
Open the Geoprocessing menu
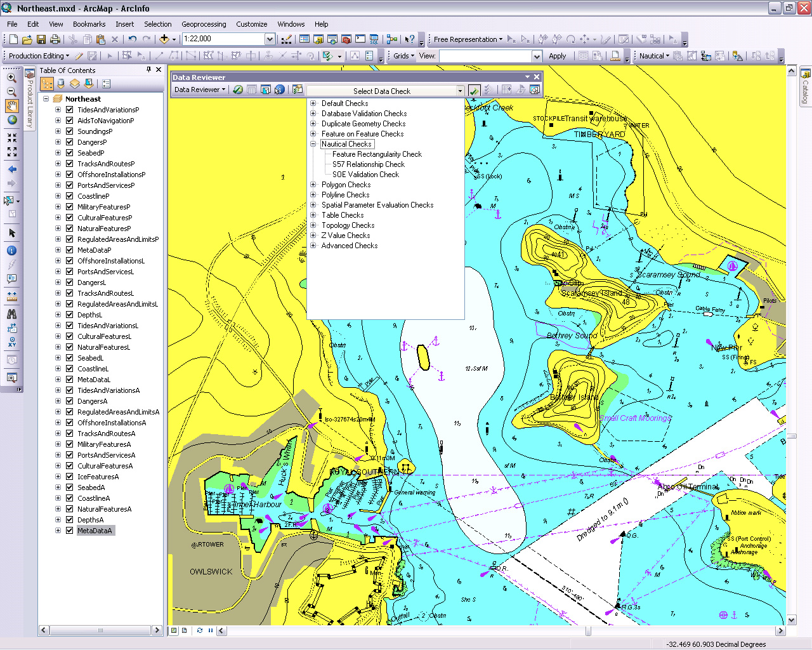pos(204,24)
